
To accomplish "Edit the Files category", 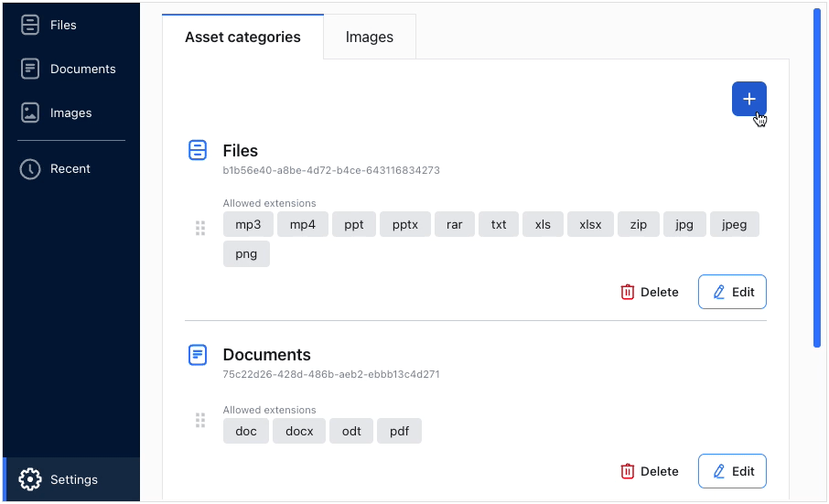I will 732,292.
